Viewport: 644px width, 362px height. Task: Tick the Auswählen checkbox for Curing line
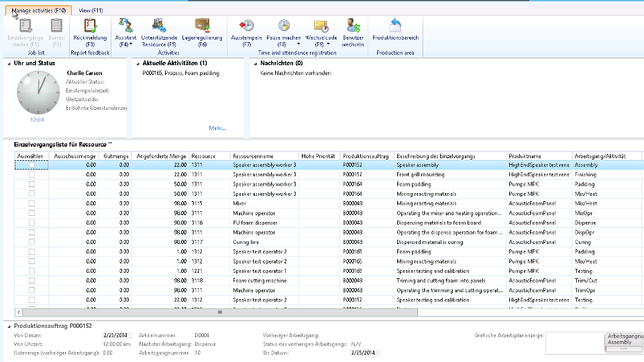pyautogui.click(x=32, y=242)
